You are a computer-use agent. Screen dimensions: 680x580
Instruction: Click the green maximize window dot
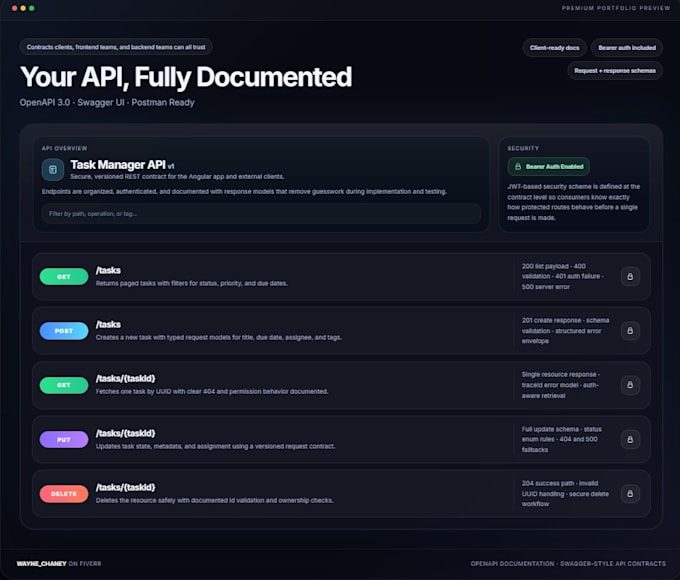pyautogui.click(x=32, y=8)
